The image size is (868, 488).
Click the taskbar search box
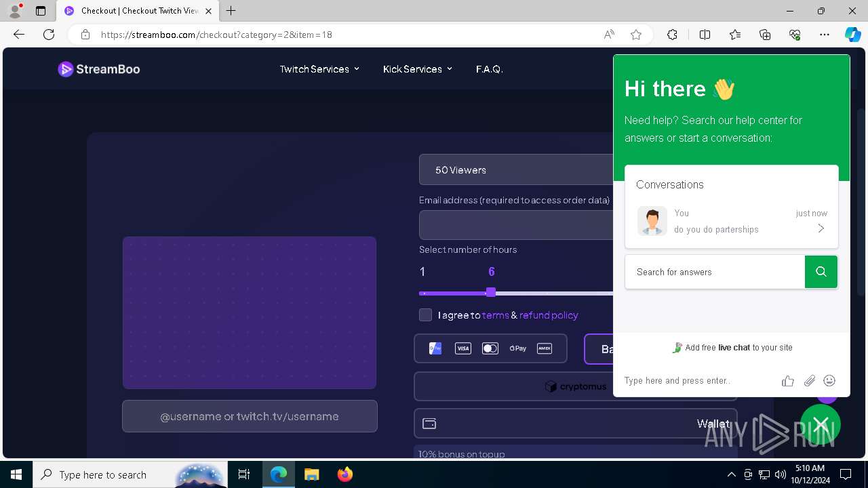(x=131, y=474)
